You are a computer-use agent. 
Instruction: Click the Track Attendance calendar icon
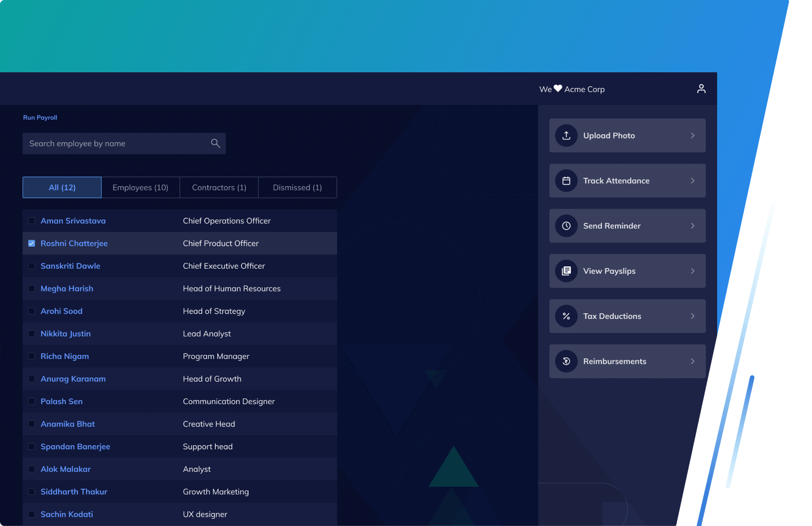pyautogui.click(x=566, y=181)
